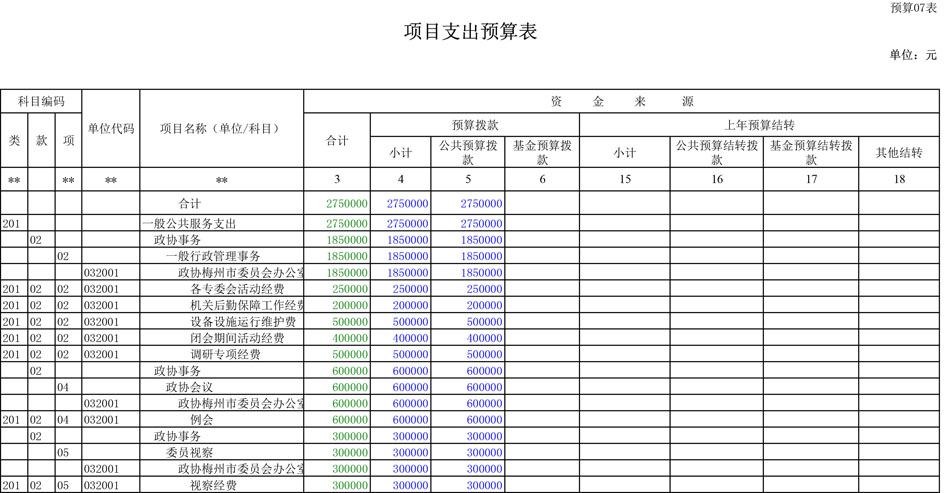Image resolution: width=945 pixels, height=493 pixels.
Task: Click the 上年预算结转 group header
Action: point(759,125)
